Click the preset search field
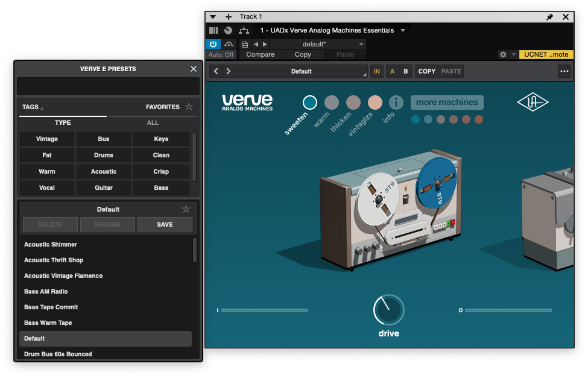This screenshot has height=378, width=588. click(108, 86)
